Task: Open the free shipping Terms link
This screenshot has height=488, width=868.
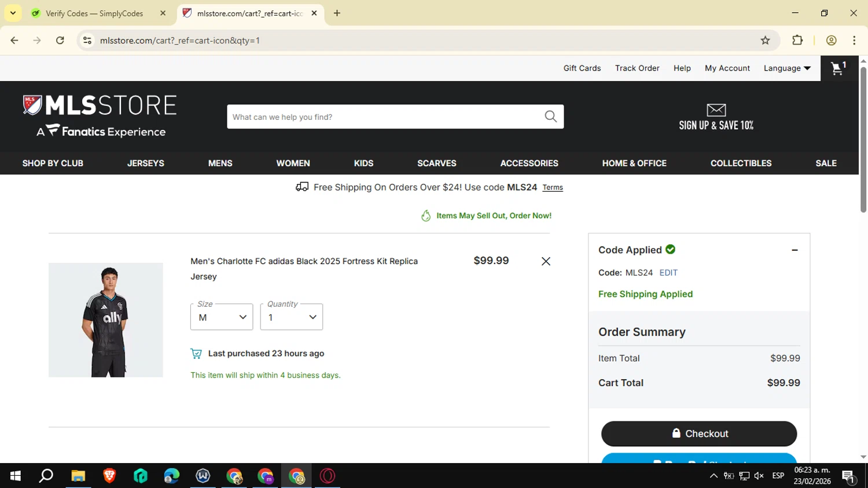Action: click(x=553, y=188)
